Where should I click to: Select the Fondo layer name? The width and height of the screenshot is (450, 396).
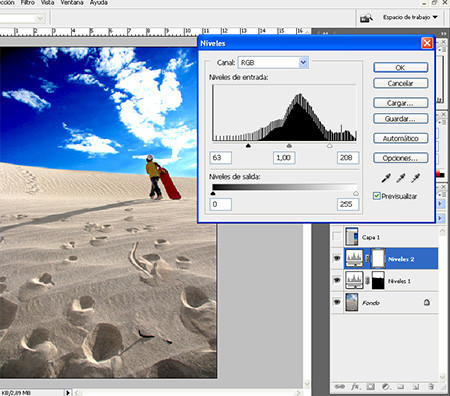[x=371, y=303]
